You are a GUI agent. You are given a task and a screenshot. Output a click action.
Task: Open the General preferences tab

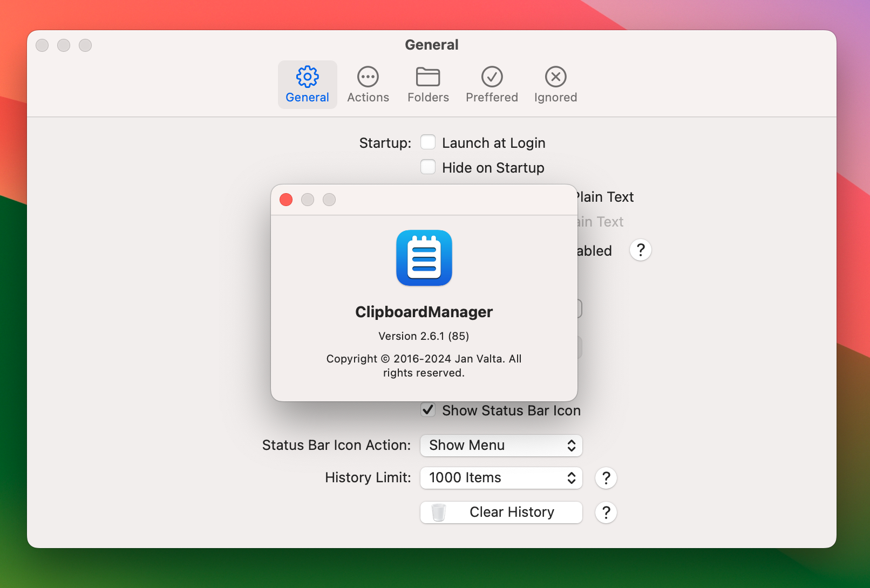click(x=307, y=85)
